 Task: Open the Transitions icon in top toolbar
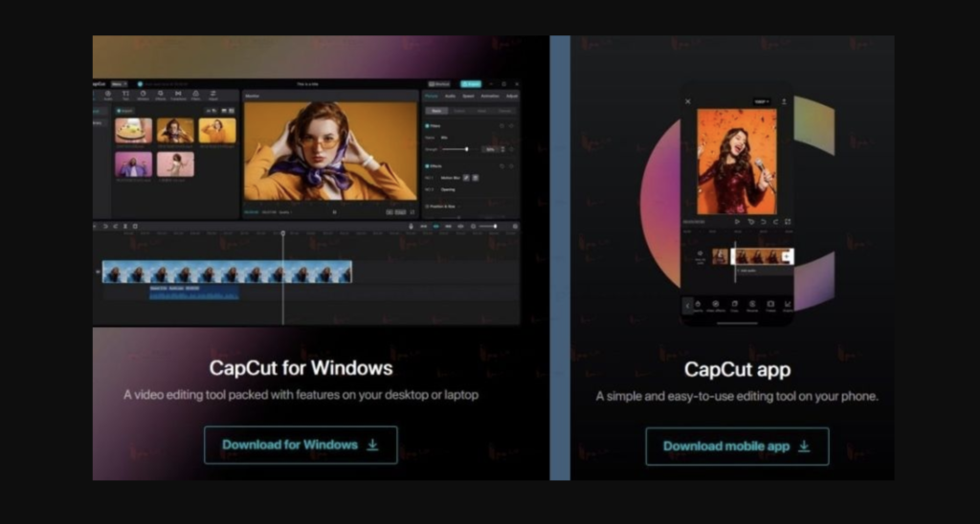coord(178,96)
